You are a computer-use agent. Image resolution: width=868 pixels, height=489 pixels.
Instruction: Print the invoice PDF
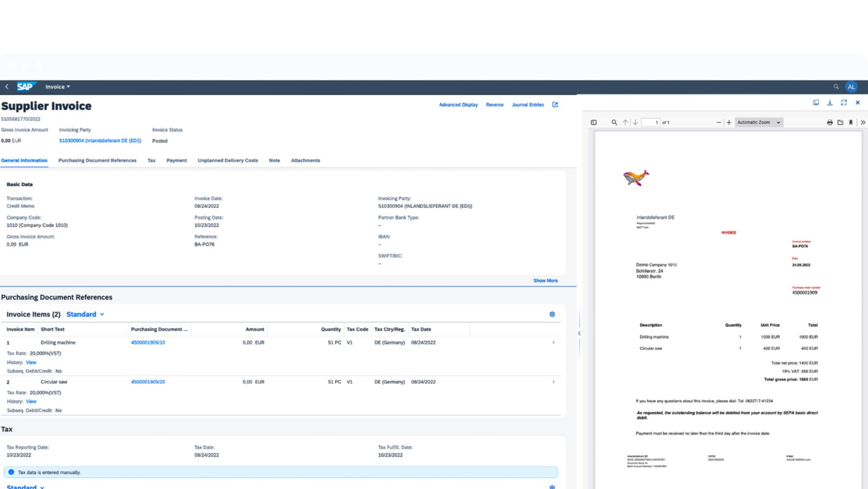tap(829, 122)
